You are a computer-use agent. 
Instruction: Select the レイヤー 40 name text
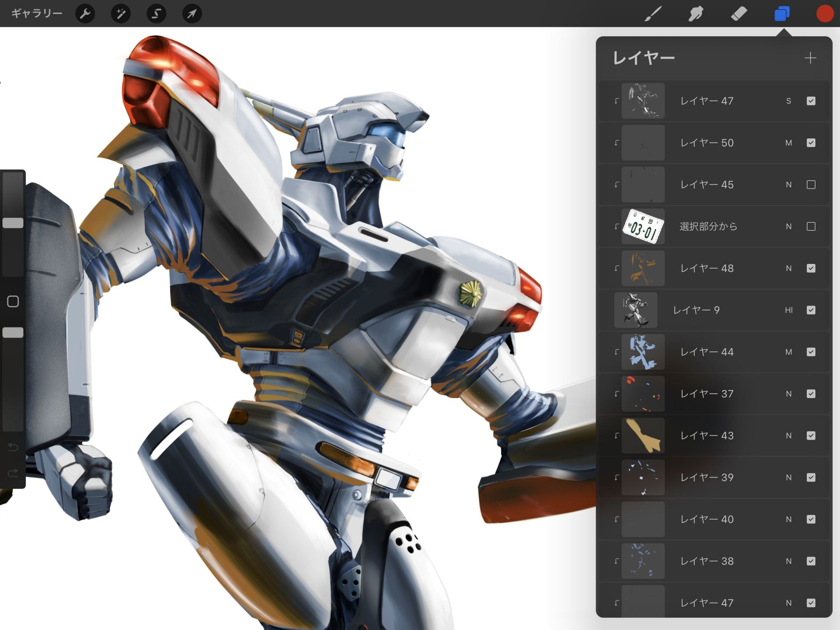click(707, 519)
